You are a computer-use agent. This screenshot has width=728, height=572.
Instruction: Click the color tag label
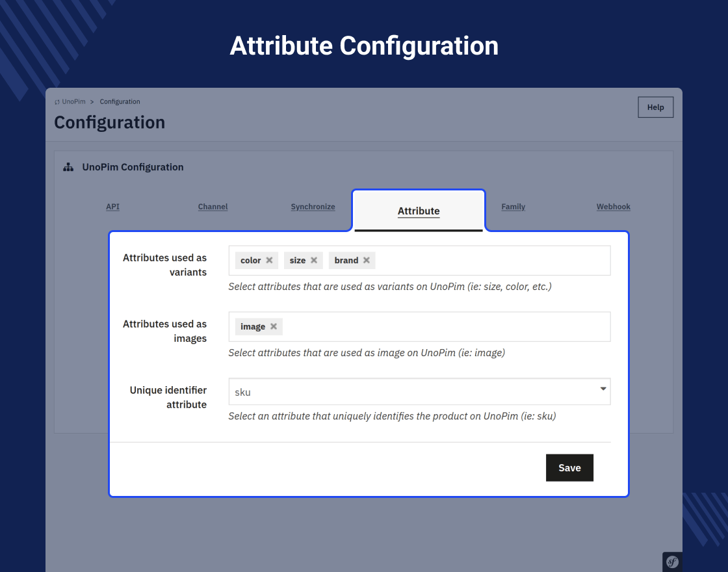251,261
